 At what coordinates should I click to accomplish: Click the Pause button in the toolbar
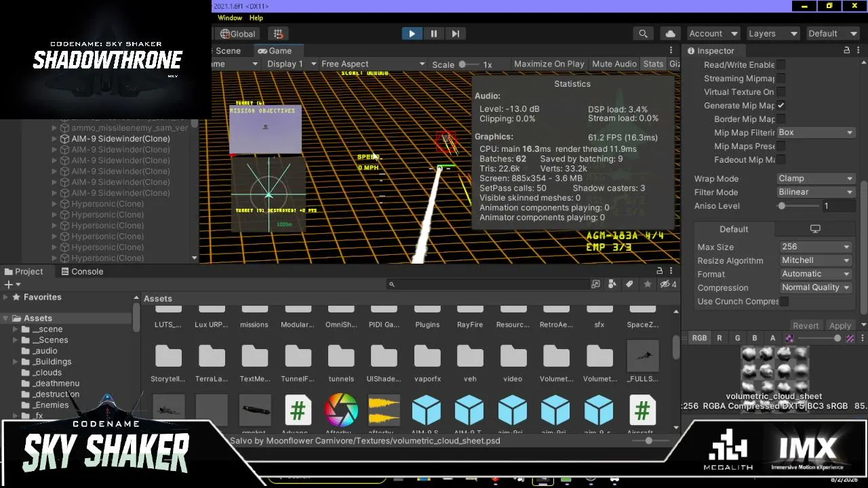coord(434,33)
